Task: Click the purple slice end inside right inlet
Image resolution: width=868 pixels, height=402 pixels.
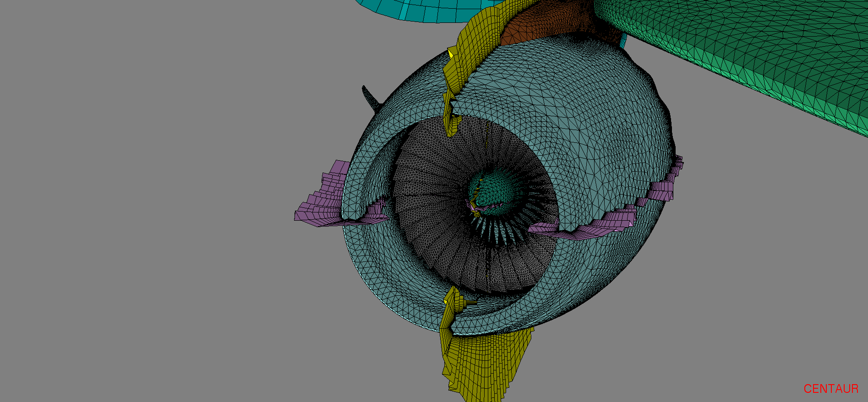Action: coord(545,228)
